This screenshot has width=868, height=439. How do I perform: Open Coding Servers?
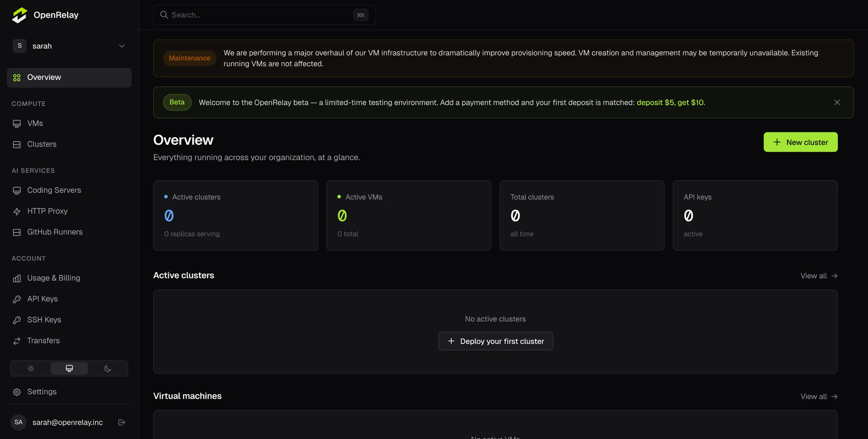[x=69, y=191]
